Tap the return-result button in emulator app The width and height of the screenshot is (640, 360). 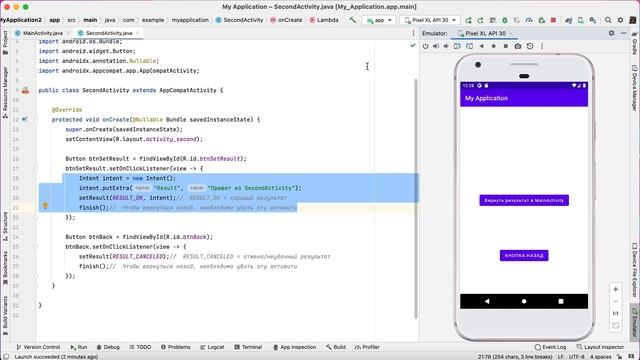coord(524,200)
